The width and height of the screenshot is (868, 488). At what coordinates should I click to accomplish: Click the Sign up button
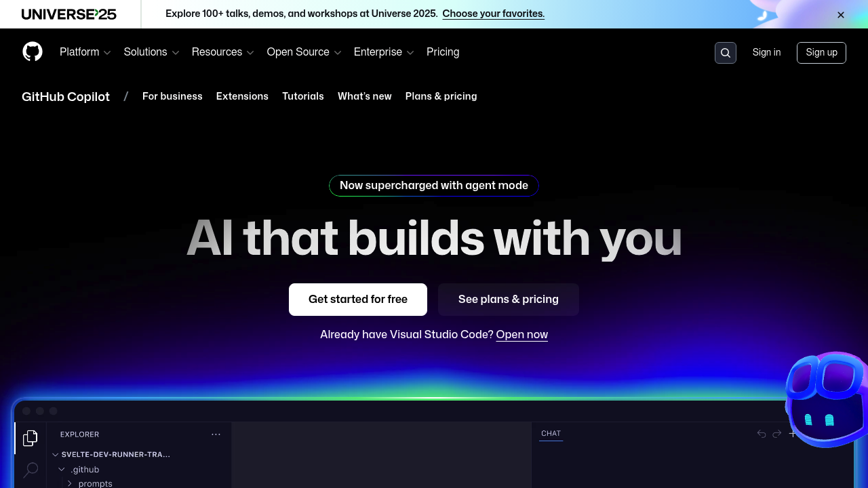[821, 52]
